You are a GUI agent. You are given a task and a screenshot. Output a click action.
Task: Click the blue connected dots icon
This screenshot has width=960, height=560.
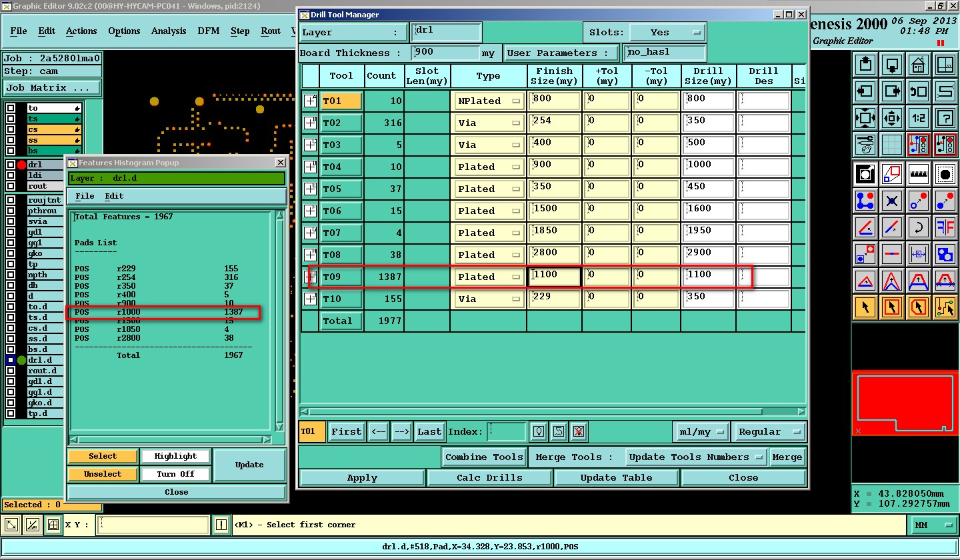[865, 201]
